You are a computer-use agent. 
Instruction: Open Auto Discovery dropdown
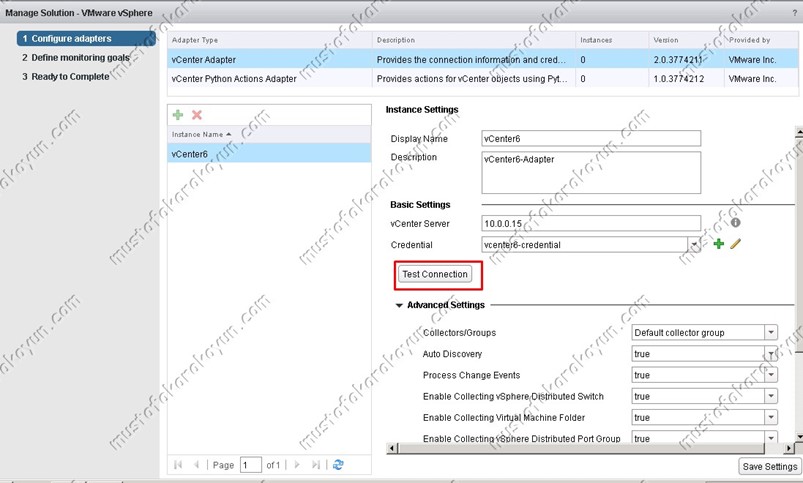tap(771, 353)
